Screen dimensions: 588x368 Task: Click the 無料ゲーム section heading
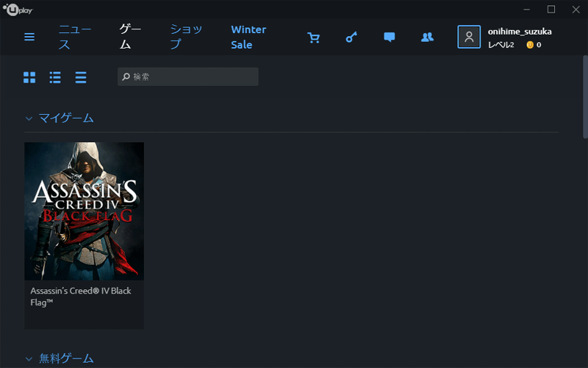coord(66,358)
